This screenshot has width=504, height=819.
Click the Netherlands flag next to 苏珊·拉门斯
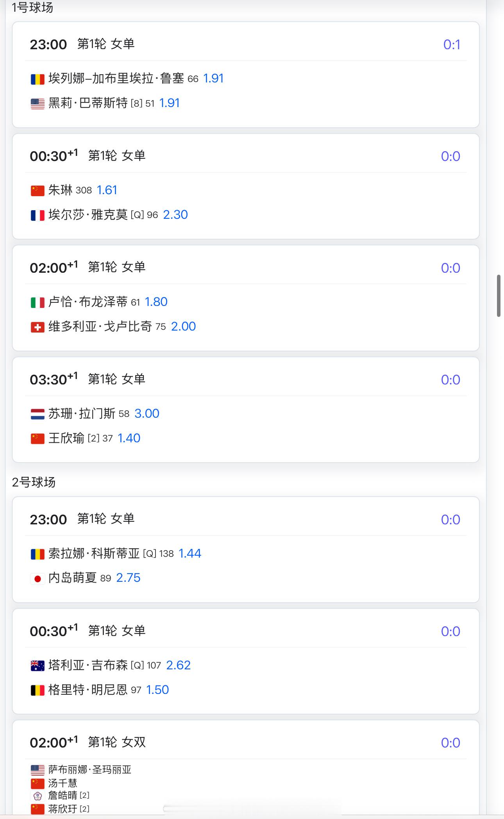(x=38, y=414)
